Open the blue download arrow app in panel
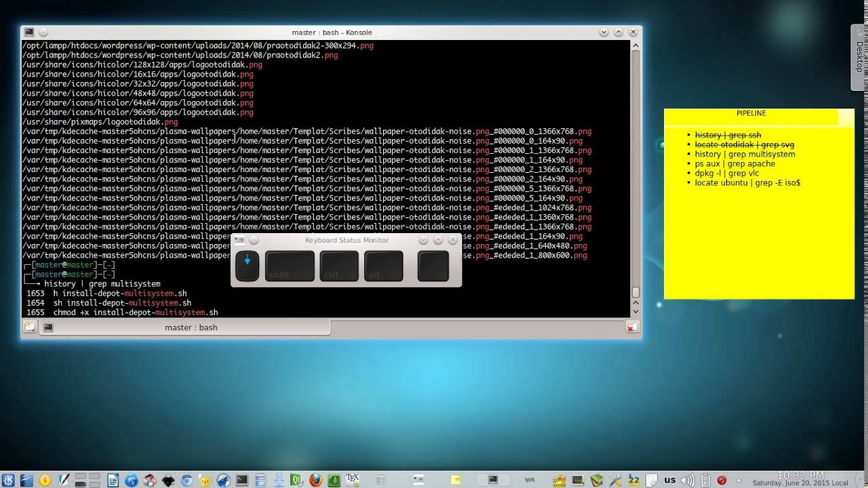Image resolution: width=868 pixels, height=488 pixels. (279, 480)
